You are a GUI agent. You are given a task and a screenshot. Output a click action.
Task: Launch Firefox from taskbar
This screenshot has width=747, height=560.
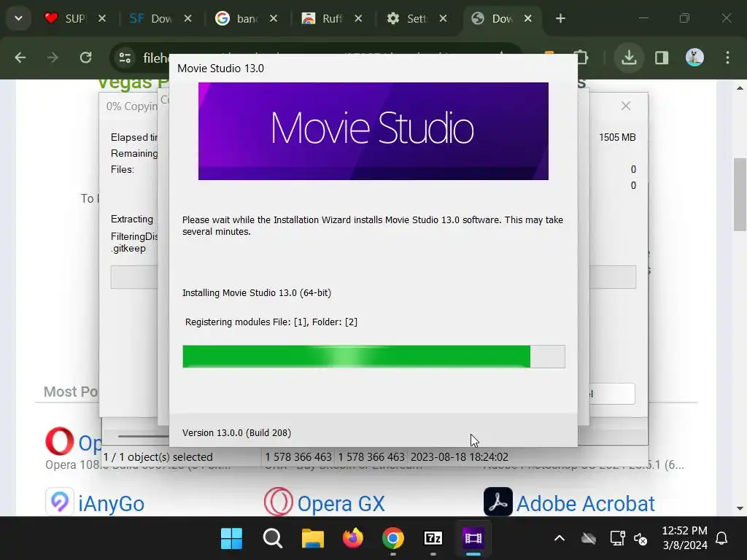353,539
